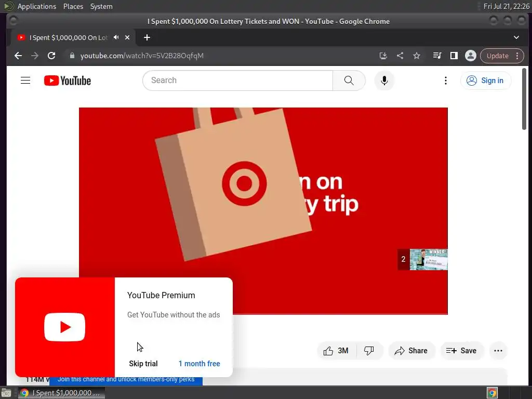Click the install app icon in address bar
532x399 pixels.
click(383, 56)
